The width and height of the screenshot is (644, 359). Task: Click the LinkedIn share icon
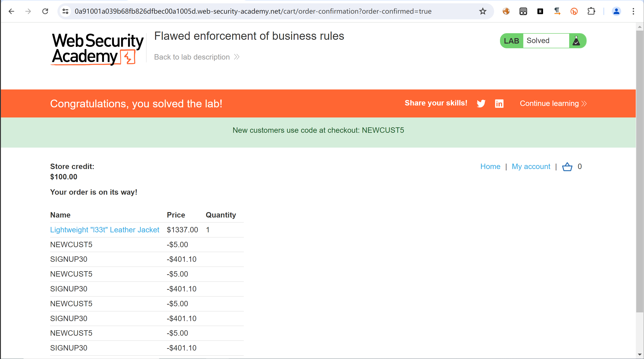click(499, 103)
